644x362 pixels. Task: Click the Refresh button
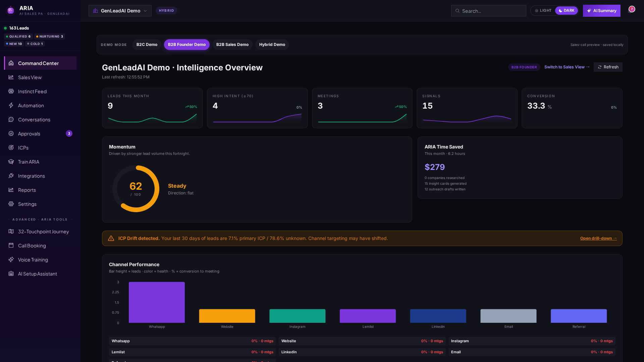[608, 67]
